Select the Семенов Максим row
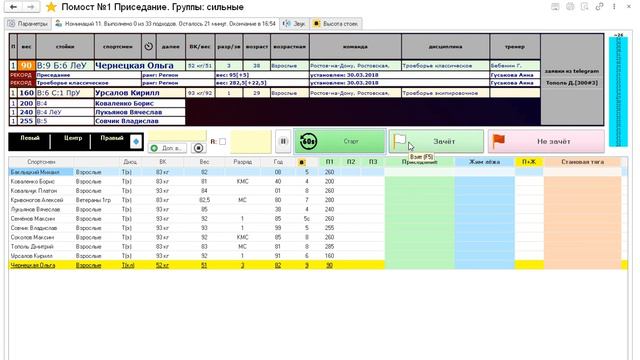Viewport: 640px width, 360px height. 318,219
